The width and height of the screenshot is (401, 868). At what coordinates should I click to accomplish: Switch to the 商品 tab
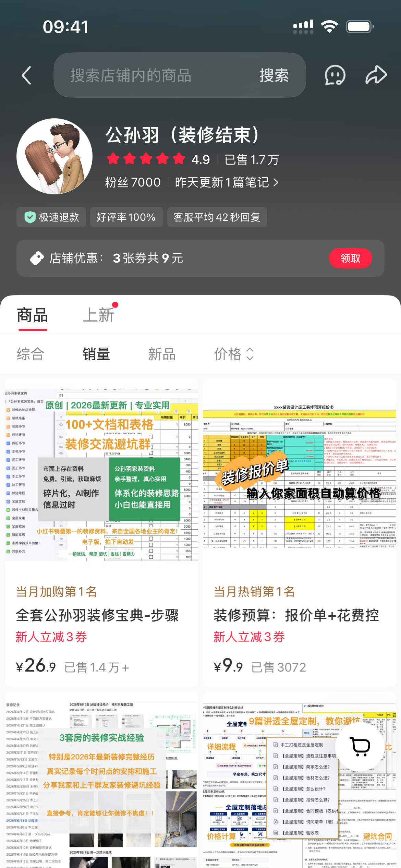tap(33, 315)
